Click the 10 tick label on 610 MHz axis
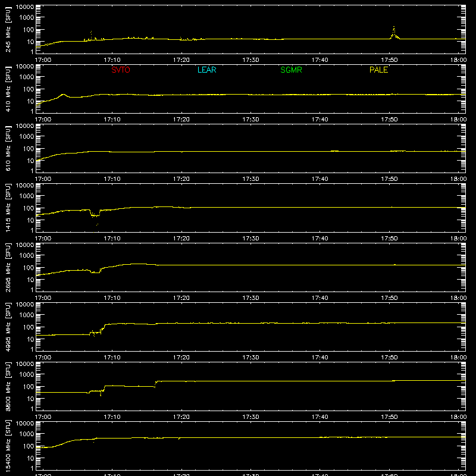The height and width of the screenshot is (476, 476). 30,161
